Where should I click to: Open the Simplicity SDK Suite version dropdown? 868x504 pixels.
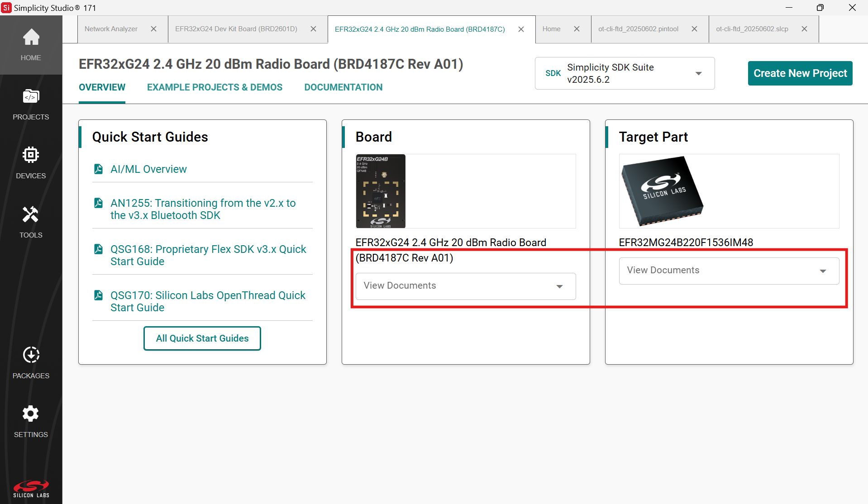click(625, 73)
